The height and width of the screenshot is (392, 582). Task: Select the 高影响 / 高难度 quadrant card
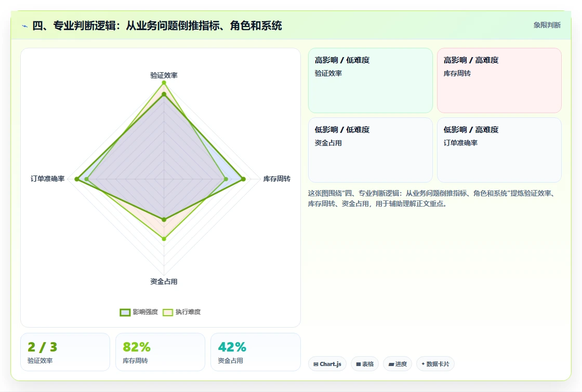pos(499,80)
